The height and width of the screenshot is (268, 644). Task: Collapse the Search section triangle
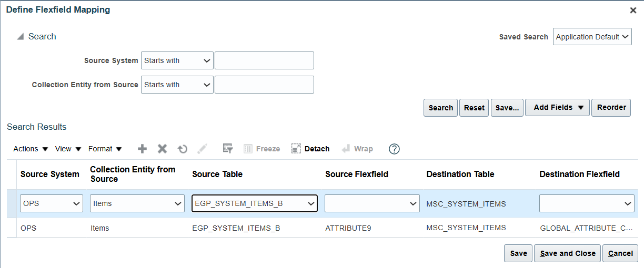(x=20, y=37)
